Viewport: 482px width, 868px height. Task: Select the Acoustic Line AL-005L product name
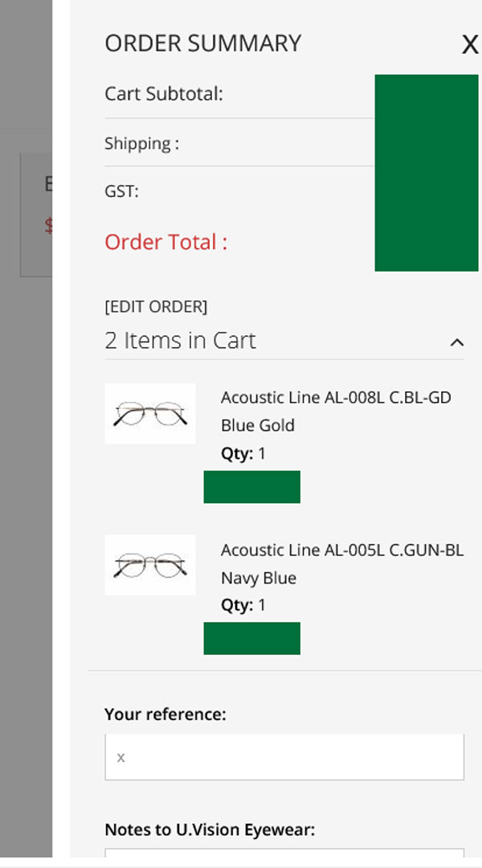[341, 550]
